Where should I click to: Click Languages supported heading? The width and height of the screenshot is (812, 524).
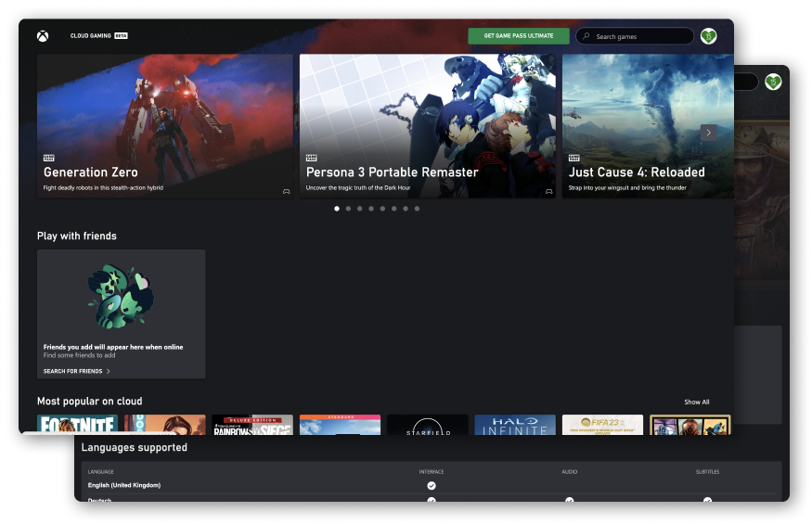(x=135, y=447)
